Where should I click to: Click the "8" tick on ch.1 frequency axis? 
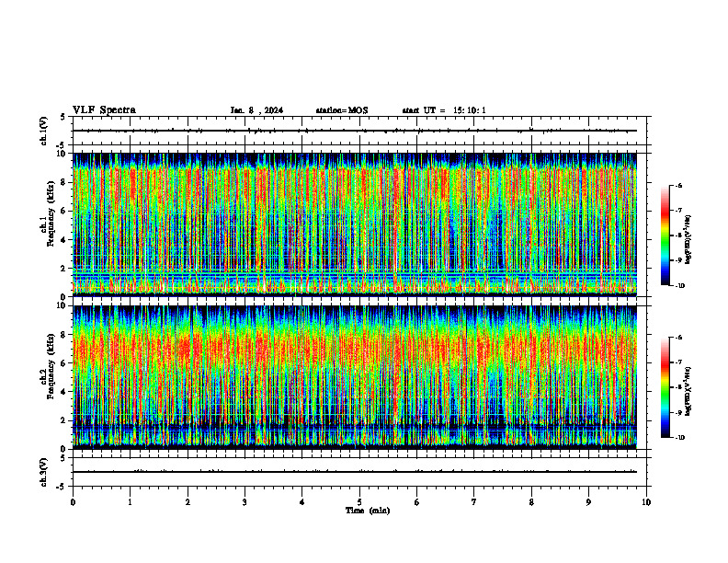coord(64,182)
